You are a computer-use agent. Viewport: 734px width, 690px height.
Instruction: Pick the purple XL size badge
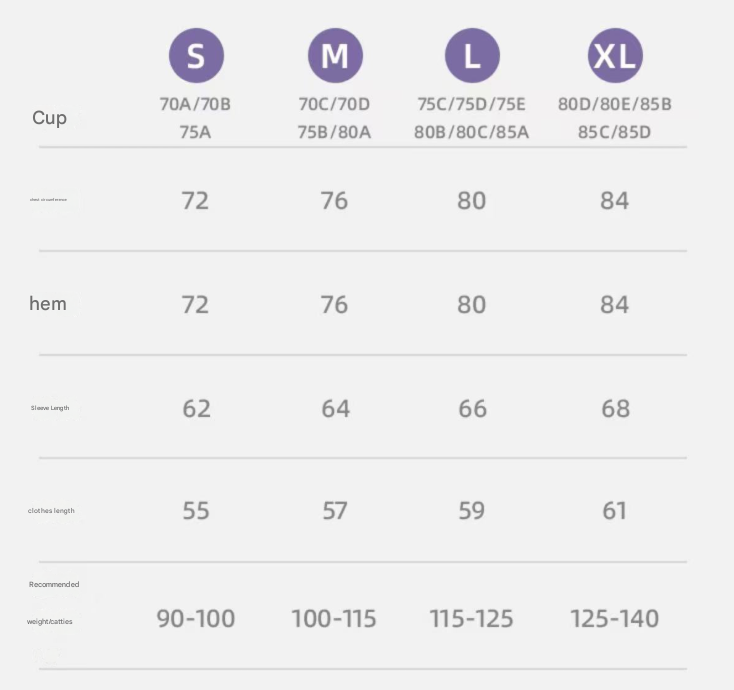(x=614, y=56)
